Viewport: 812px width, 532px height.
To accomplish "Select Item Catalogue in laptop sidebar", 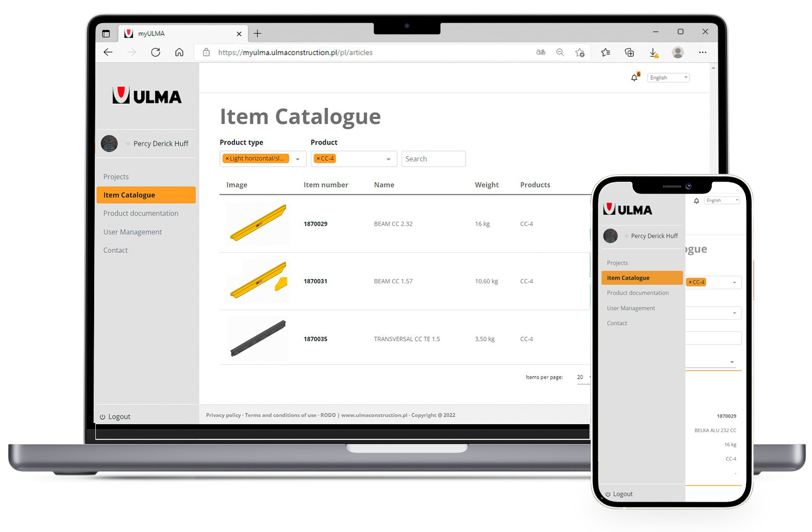I will pyautogui.click(x=146, y=195).
